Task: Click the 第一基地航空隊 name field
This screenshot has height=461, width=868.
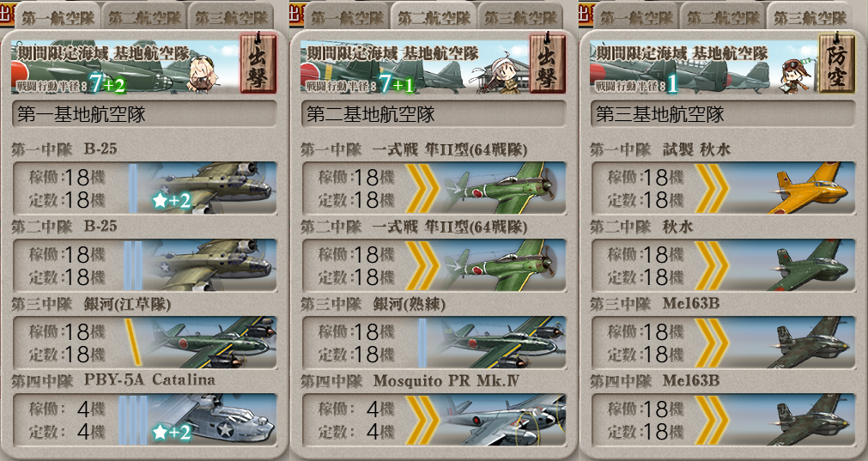Action: [x=144, y=114]
